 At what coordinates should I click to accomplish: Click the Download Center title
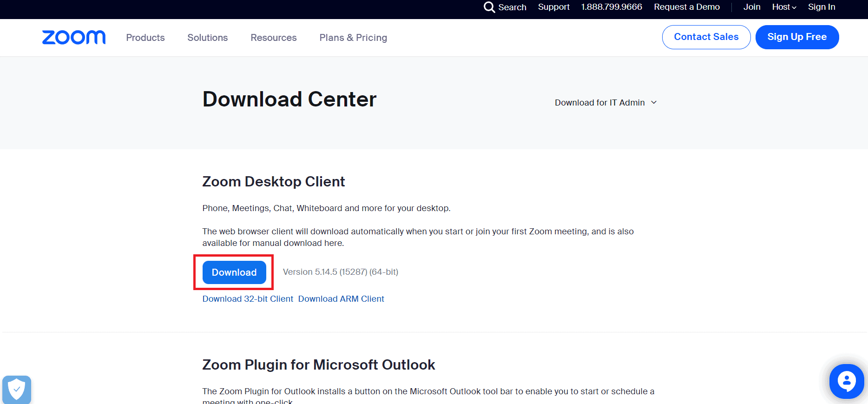coord(289,99)
